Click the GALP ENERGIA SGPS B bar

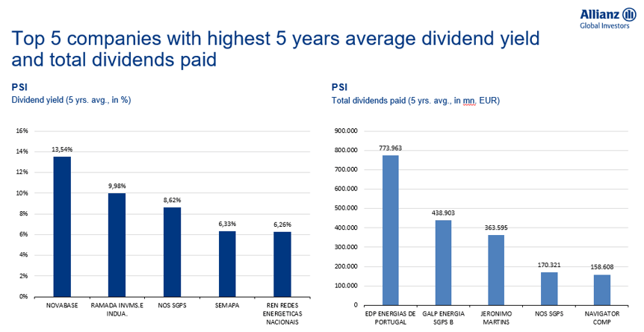pyautogui.click(x=444, y=262)
